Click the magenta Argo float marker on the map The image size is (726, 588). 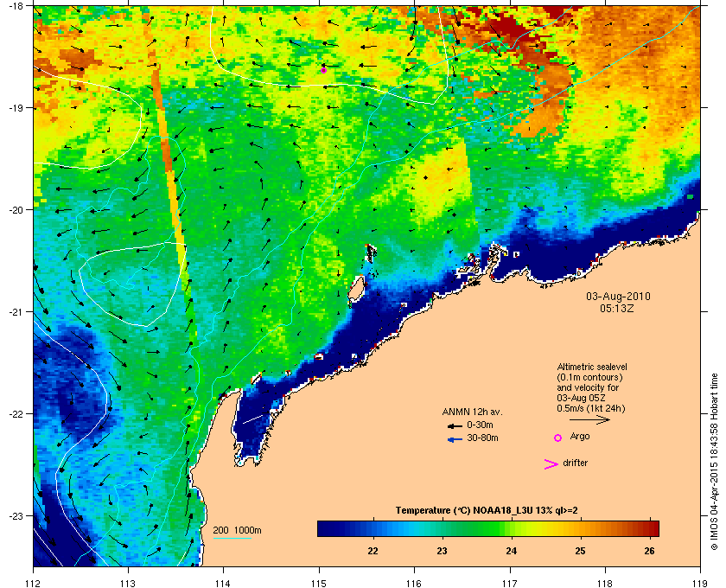click(x=323, y=70)
